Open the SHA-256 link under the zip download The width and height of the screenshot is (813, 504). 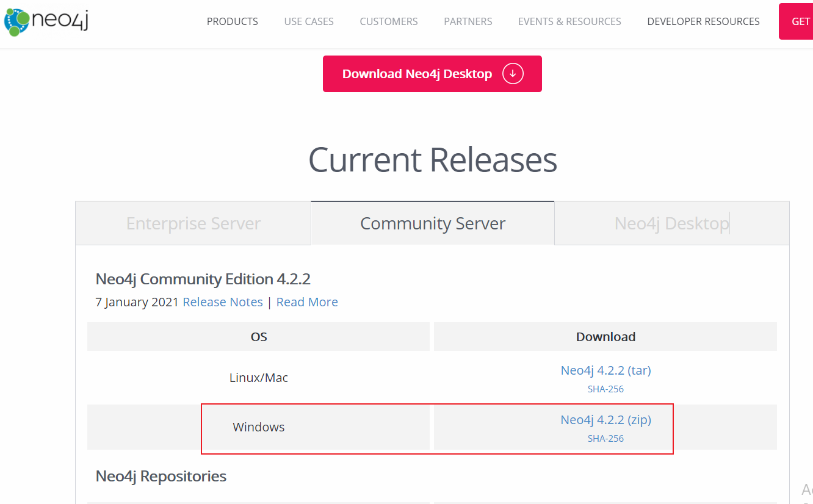coord(605,438)
